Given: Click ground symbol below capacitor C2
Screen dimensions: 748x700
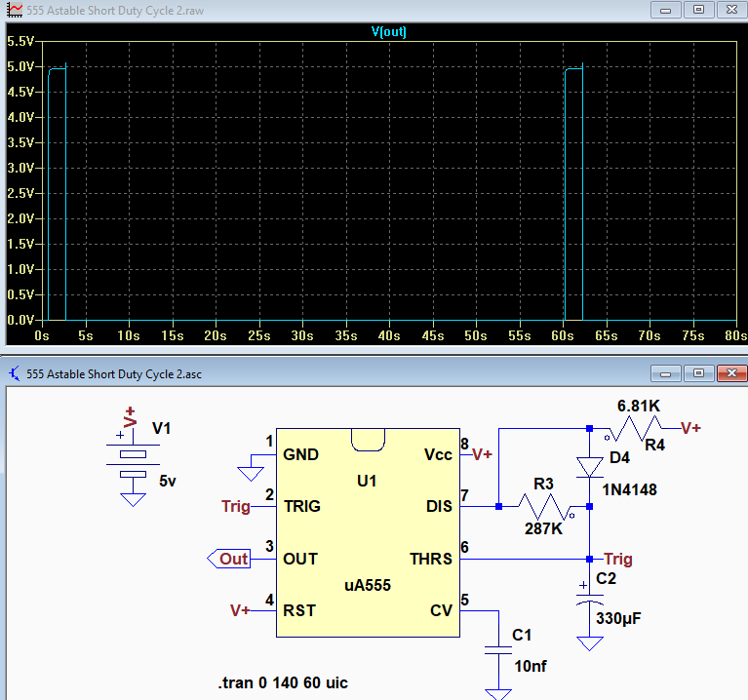Looking at the screenshot, I should coord(590,643).
